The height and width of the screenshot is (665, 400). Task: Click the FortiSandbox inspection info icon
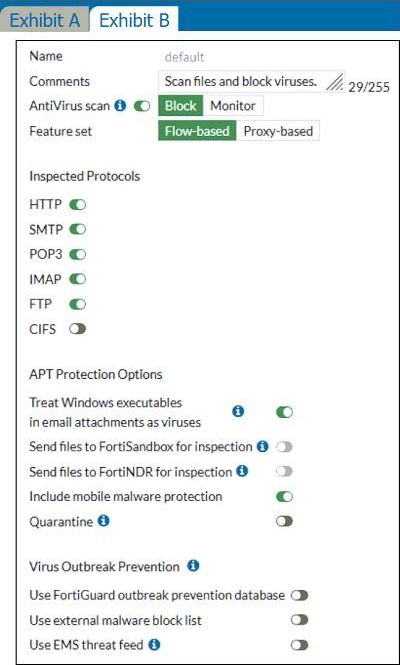point(263,446)
